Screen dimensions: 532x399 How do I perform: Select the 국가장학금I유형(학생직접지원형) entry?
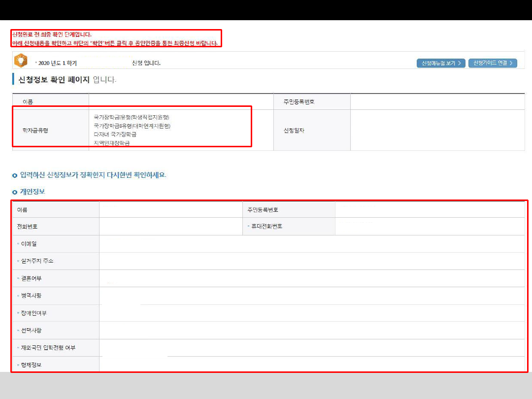pos(131,117)
